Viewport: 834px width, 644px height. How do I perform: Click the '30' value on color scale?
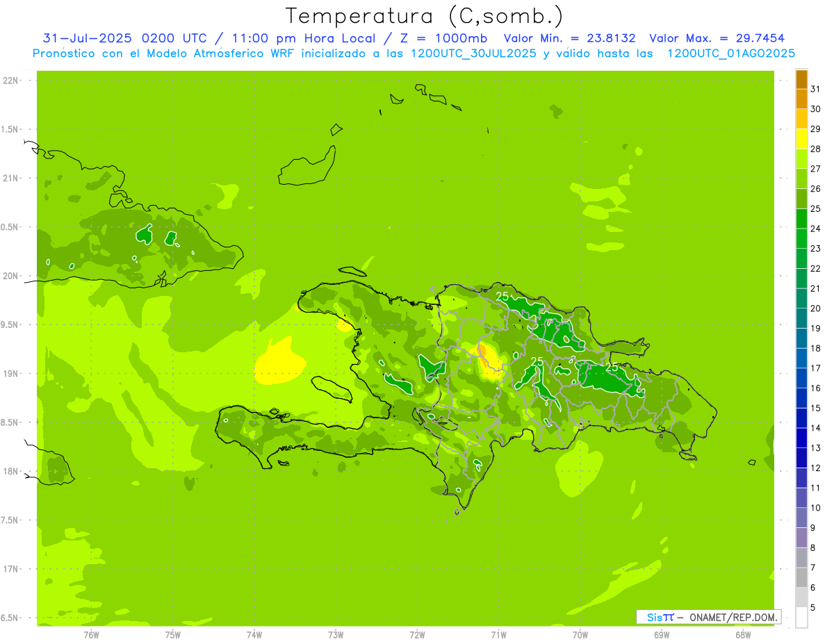click(815, 109)
